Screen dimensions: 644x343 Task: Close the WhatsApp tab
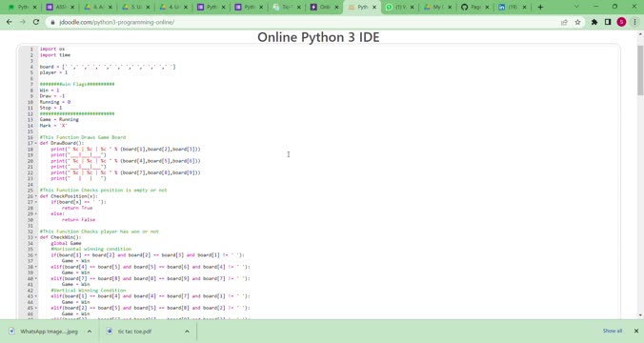coord(412,7)
